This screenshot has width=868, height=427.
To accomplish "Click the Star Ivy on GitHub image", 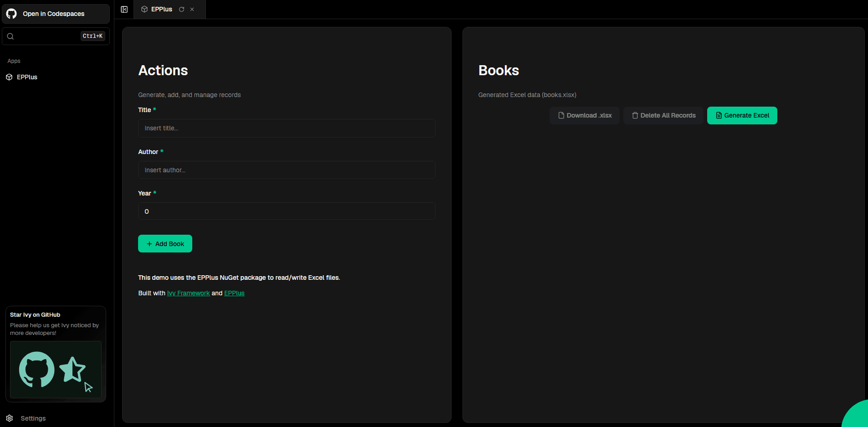I will pos(56,370).
